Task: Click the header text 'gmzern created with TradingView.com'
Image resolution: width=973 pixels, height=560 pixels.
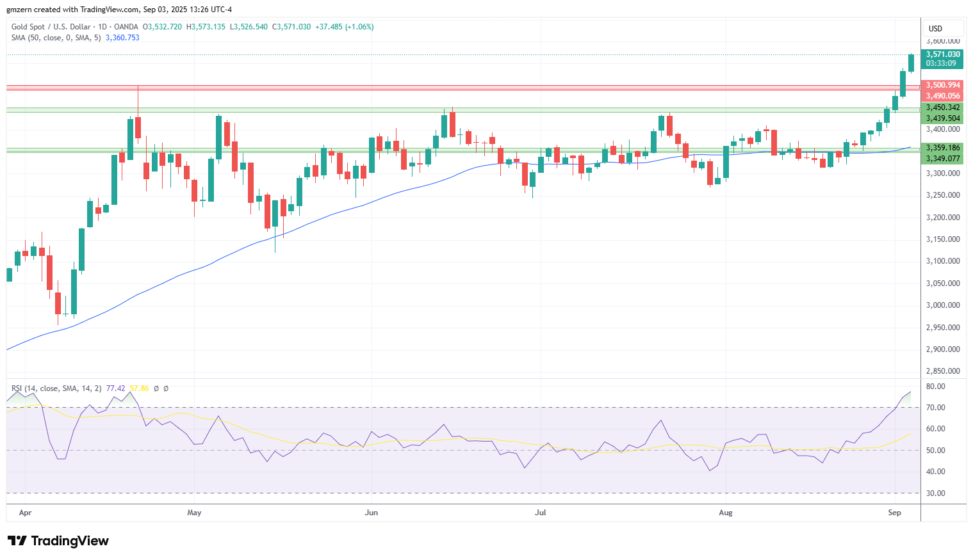Action: (72, 10)
